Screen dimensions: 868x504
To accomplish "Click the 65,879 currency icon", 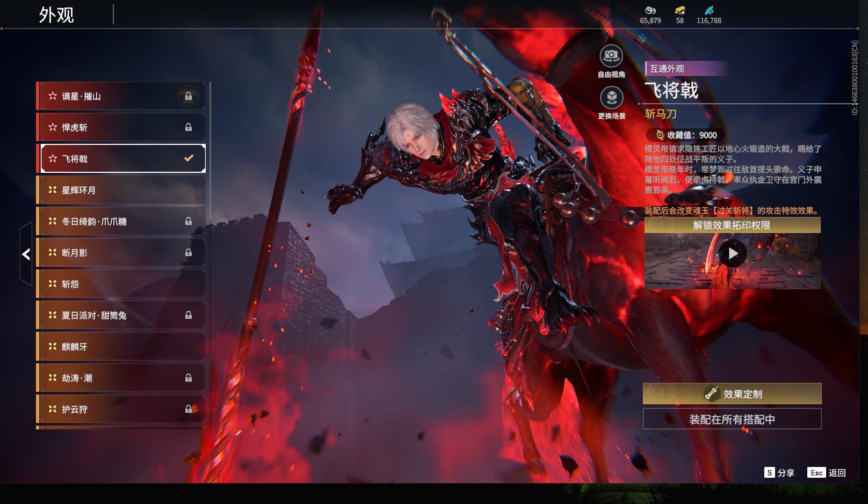I will click(x=650, y=10).
